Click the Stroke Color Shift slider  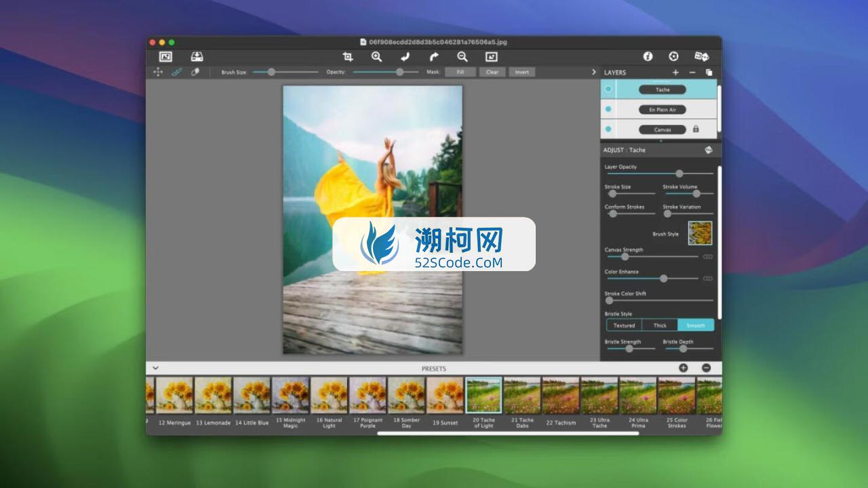(x=659, y=300)
